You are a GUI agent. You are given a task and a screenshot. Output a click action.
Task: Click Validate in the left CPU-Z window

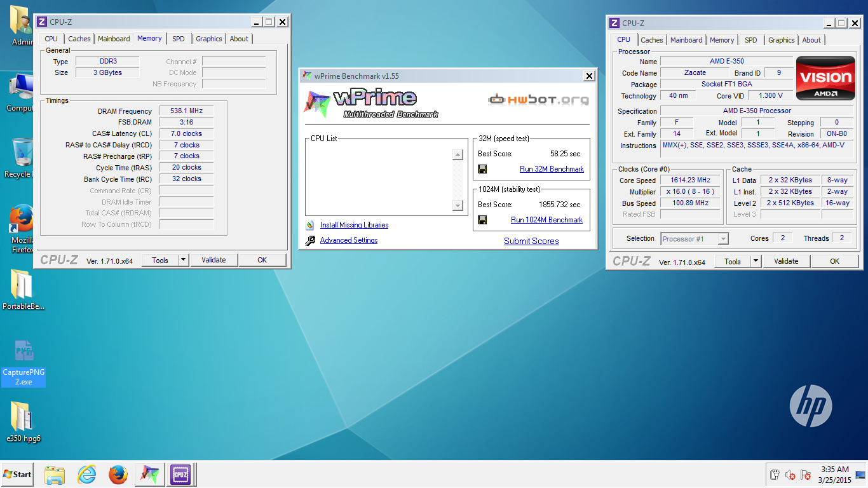click(214, 260)
